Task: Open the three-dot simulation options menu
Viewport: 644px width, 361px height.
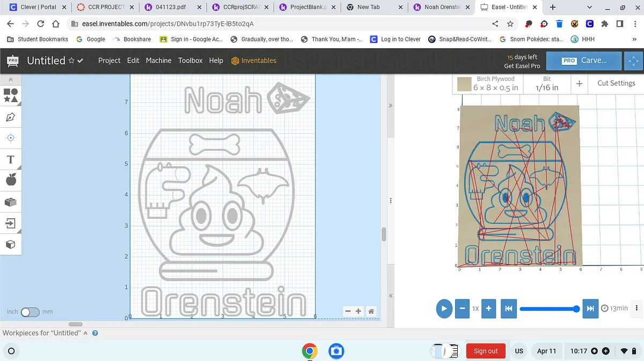Action: click(636, 308)
